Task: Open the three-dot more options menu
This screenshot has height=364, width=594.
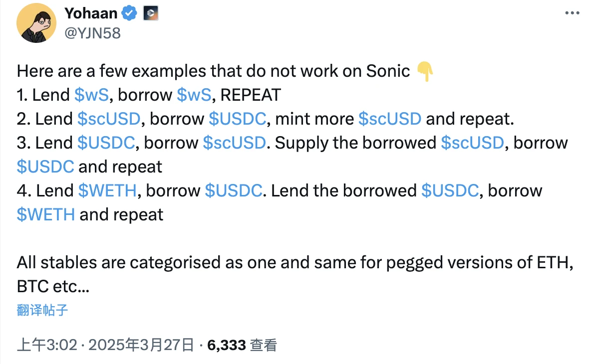Action: [572, 13]
